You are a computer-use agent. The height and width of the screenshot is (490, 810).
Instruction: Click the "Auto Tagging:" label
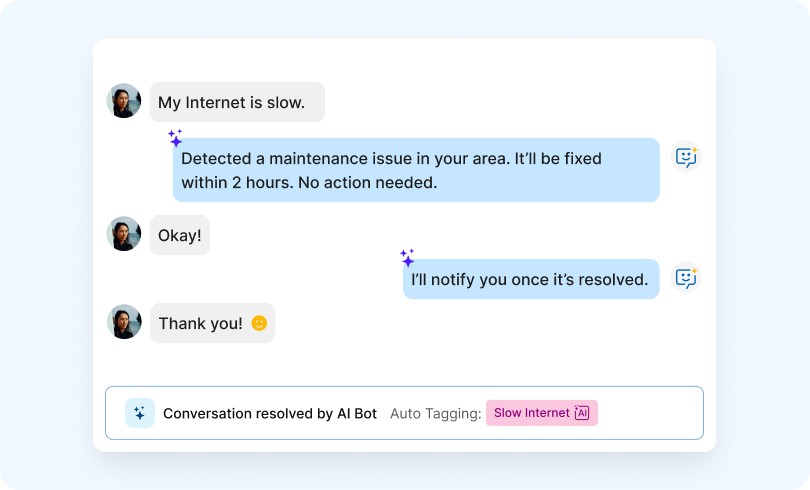435,413
